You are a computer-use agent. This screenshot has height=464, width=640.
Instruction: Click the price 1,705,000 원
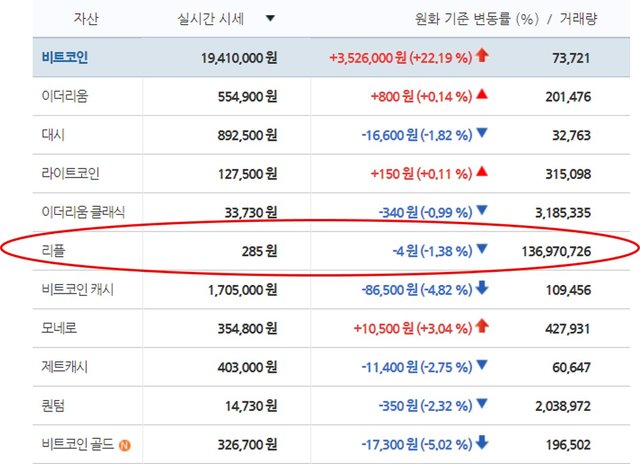243,290
